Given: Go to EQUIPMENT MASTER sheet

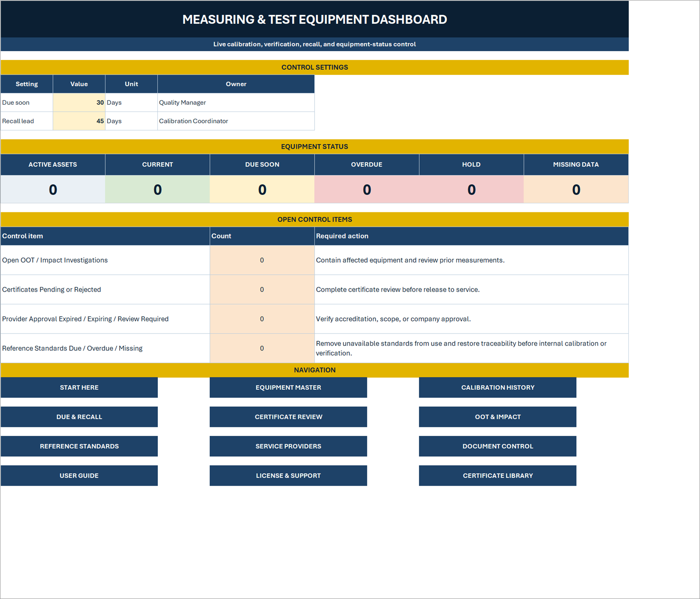Looking at the screenshot, I should (x=288, y=388).
